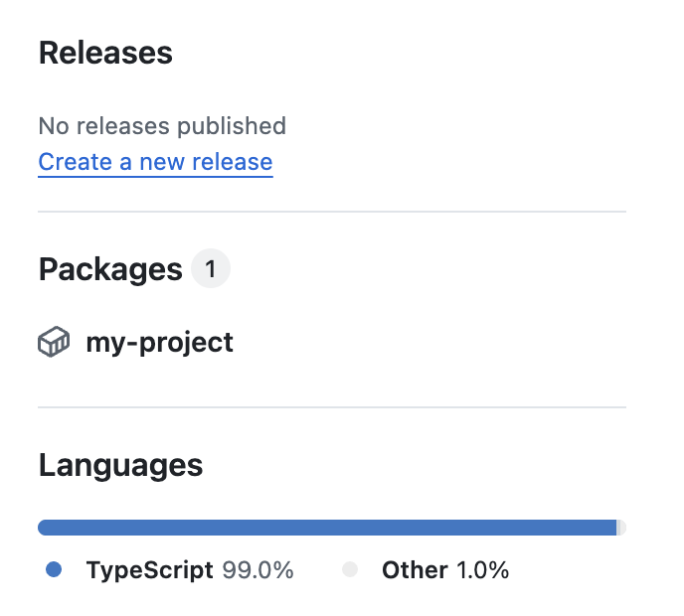684x616 pixels.
Task: Open the my-project package link
Action: [x=159, y=343]
